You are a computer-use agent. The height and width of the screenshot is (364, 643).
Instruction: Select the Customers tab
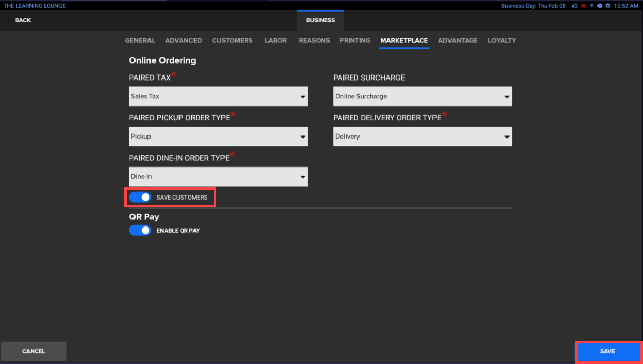pos(232,40)
